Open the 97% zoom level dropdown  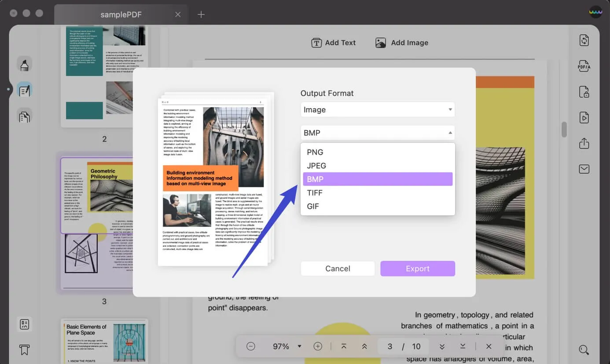[x=299, y=346]
